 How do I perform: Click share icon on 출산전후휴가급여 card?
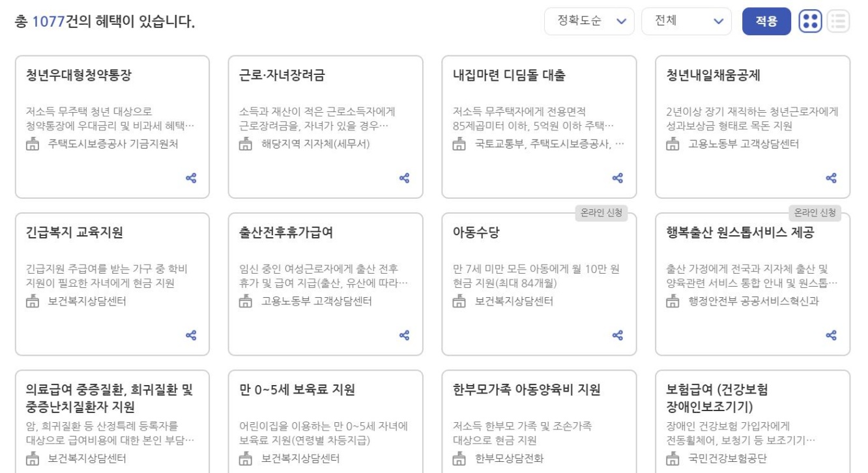(x=404, y=336)
